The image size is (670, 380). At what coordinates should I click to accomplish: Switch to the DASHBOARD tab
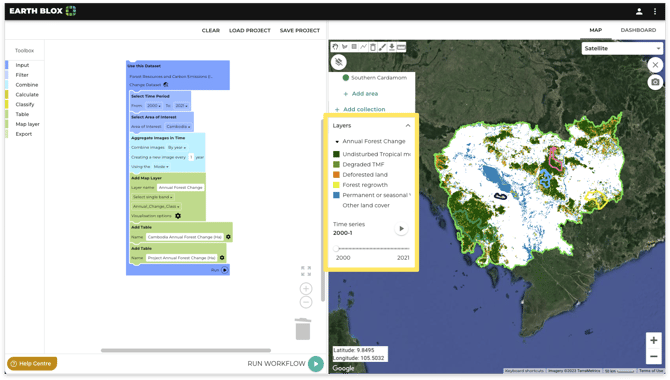coord(638,30)
